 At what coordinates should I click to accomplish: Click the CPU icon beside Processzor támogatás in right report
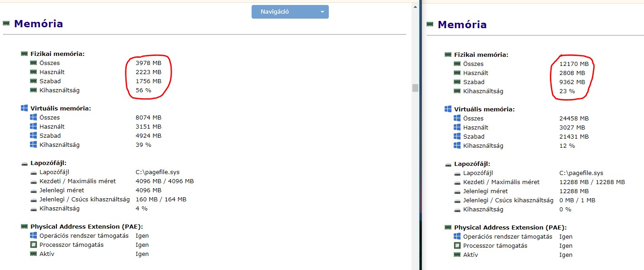click(457, 245)
